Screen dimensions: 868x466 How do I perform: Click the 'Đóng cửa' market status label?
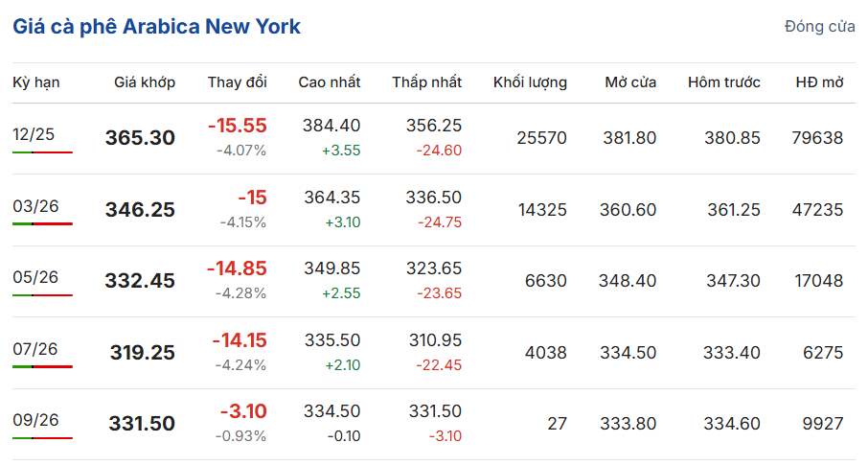tap(819, 27)
